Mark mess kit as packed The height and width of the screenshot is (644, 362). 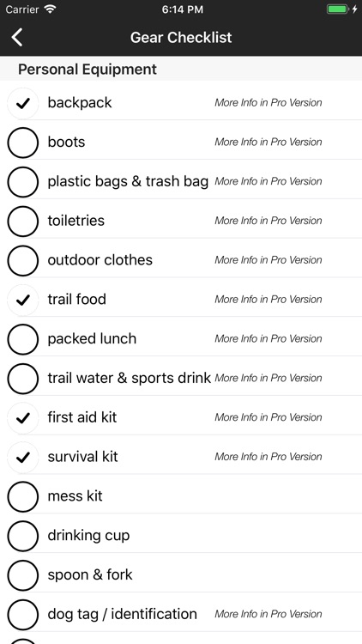23,496
